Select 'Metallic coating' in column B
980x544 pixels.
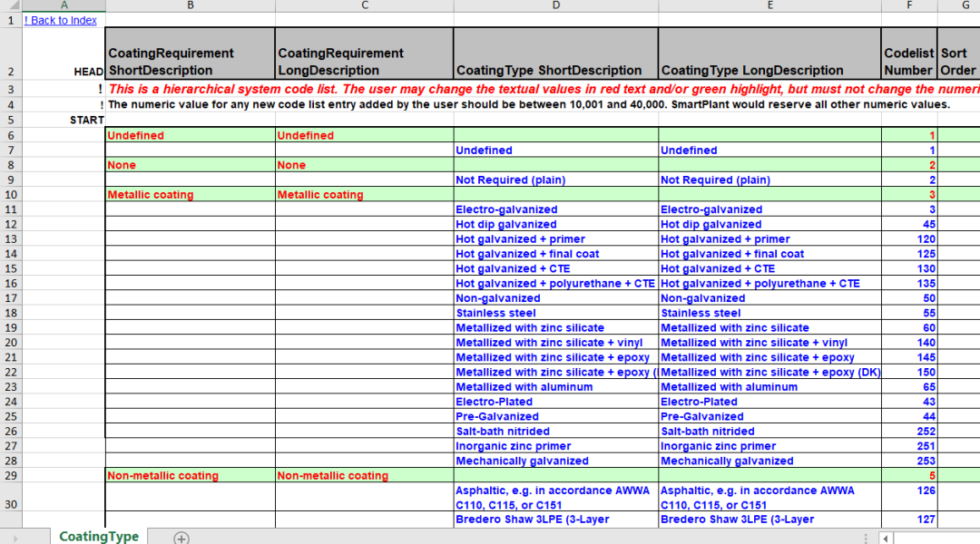point(190,195)
